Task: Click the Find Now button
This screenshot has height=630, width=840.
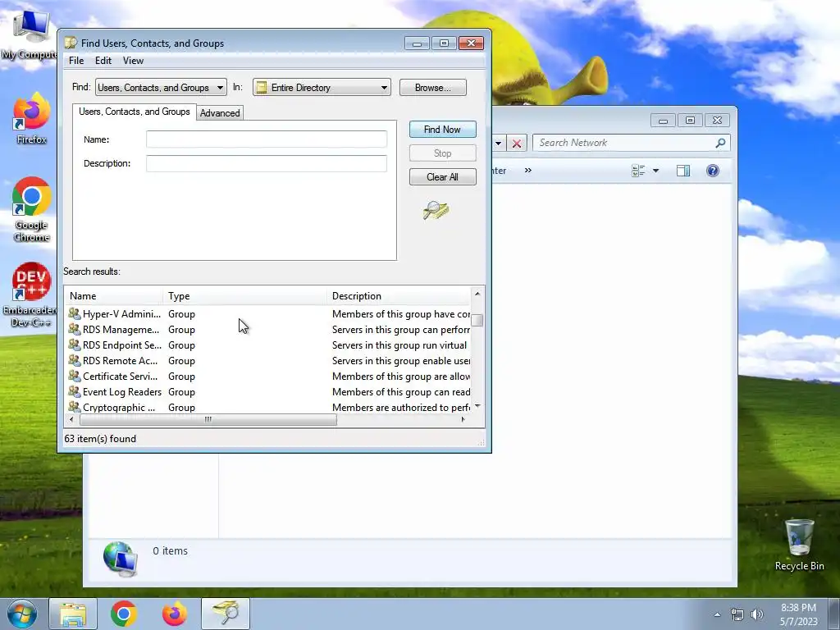Action: click(x=442, y=129)
